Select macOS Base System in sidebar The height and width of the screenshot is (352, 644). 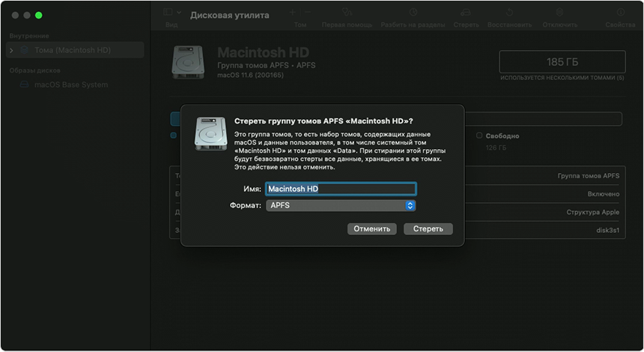click(x=70, y=85)
